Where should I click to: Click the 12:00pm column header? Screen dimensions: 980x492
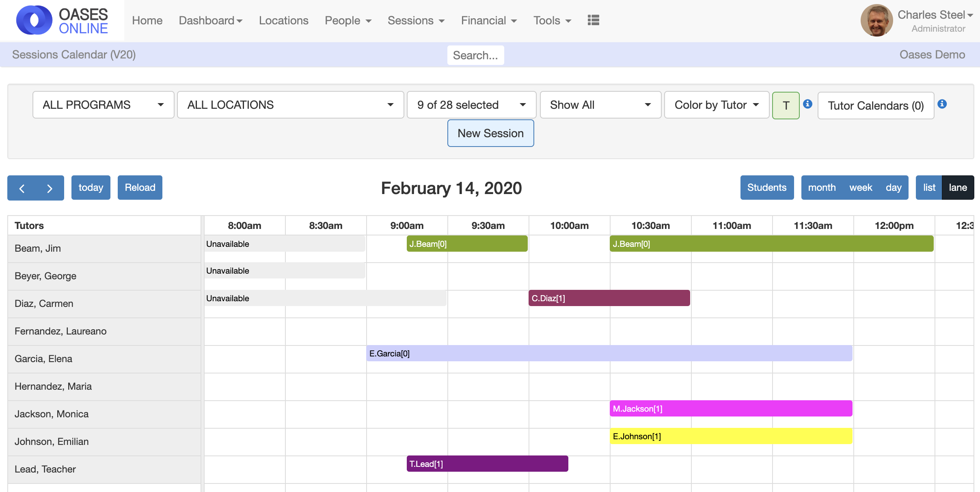pos(894,225)
